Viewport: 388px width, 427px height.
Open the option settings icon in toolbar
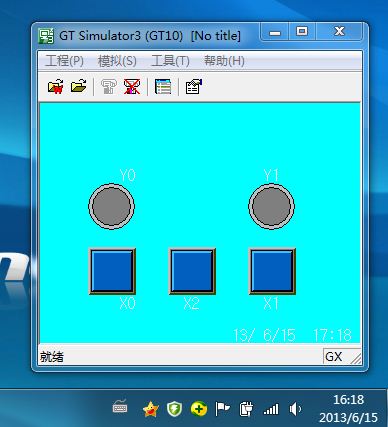[x=194, y=87]
